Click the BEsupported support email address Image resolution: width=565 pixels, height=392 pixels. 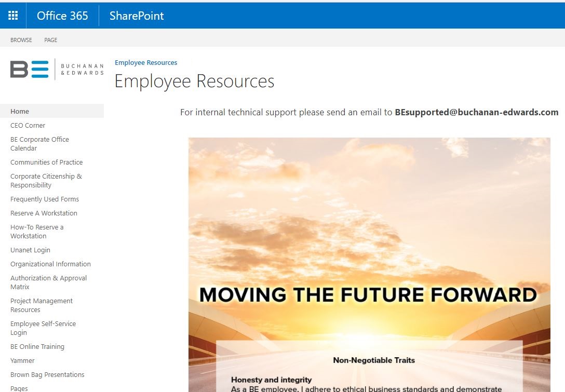point(476,112)
